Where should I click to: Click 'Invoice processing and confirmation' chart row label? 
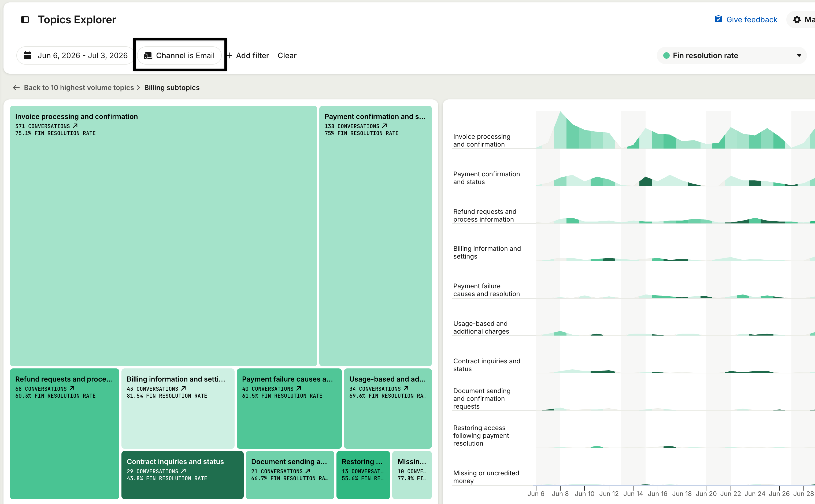pyautogui.click(x=481, y=140)
